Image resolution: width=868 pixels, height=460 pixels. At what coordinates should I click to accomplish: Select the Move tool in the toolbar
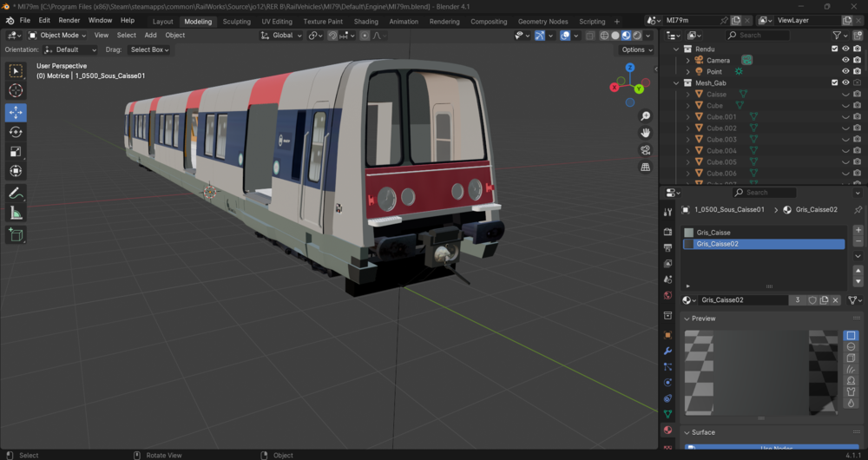coord(16,112)
